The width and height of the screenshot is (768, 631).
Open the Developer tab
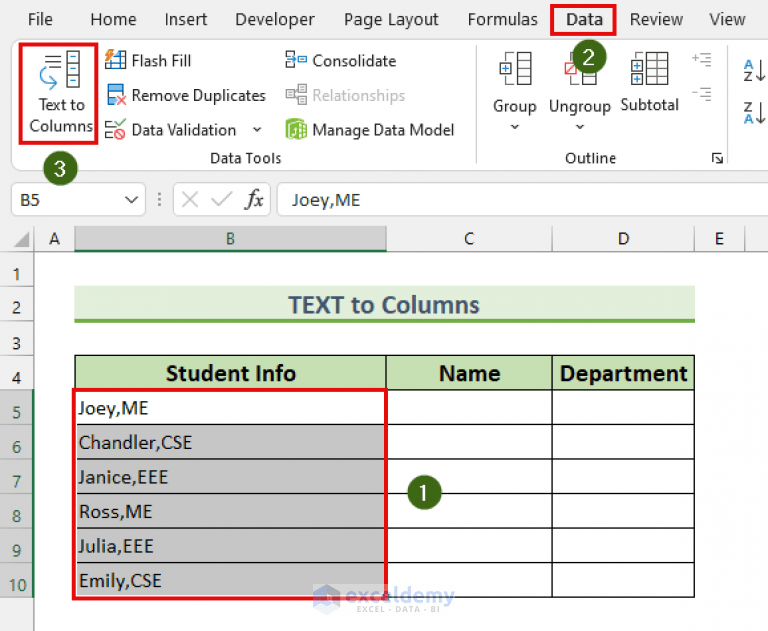pyautogui.click(x=275, y=20)
